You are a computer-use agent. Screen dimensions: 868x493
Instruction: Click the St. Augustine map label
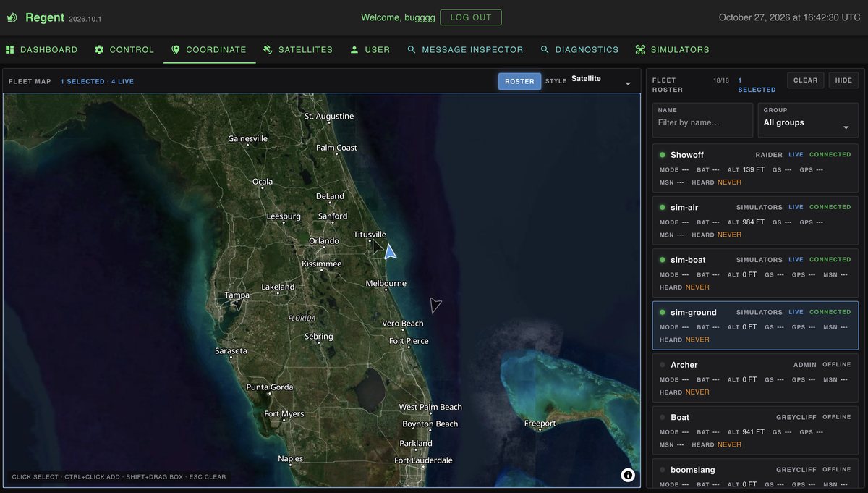click(x=329, y=117)
